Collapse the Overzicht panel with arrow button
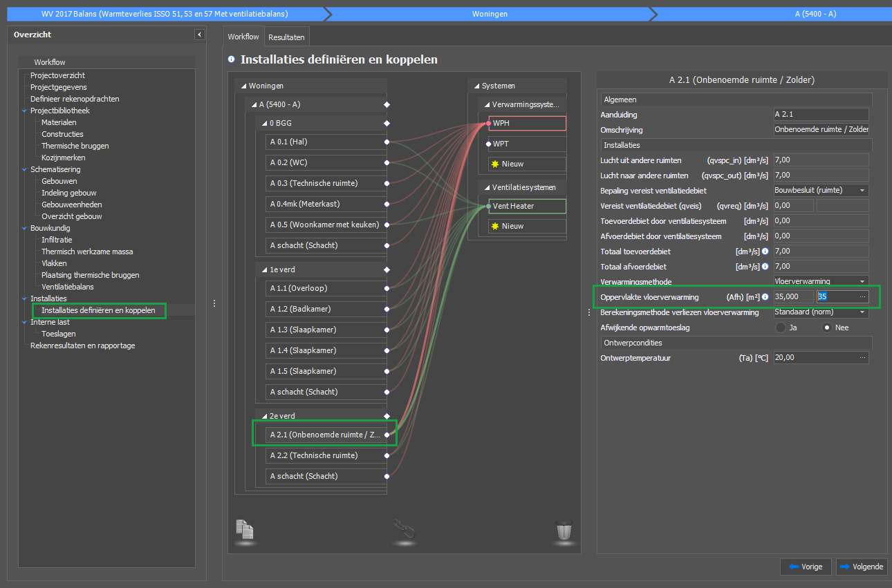 click(199, 35)
